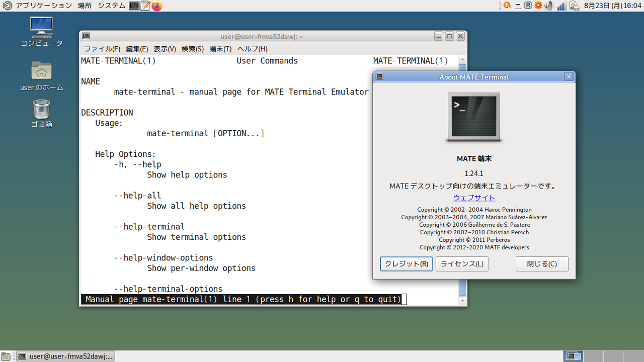Screen dimensions: 644x362
Task: Select the コンピュータ desktop icon
Action: click(x=42, y=32)
